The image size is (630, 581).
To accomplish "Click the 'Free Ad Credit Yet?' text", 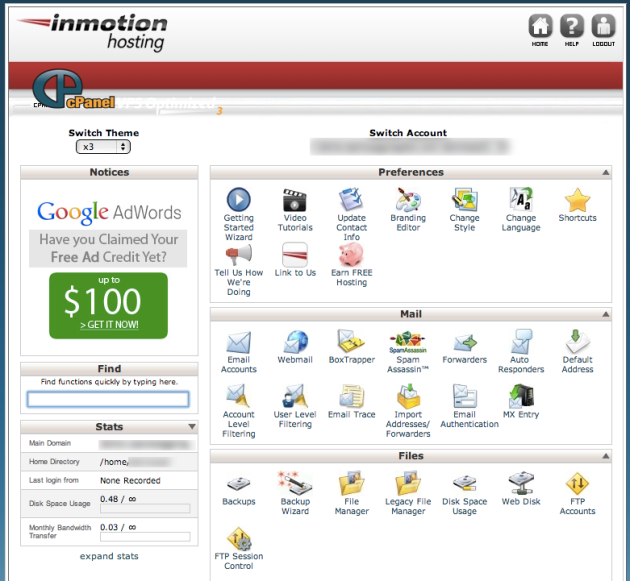I will tap(108, 257).
